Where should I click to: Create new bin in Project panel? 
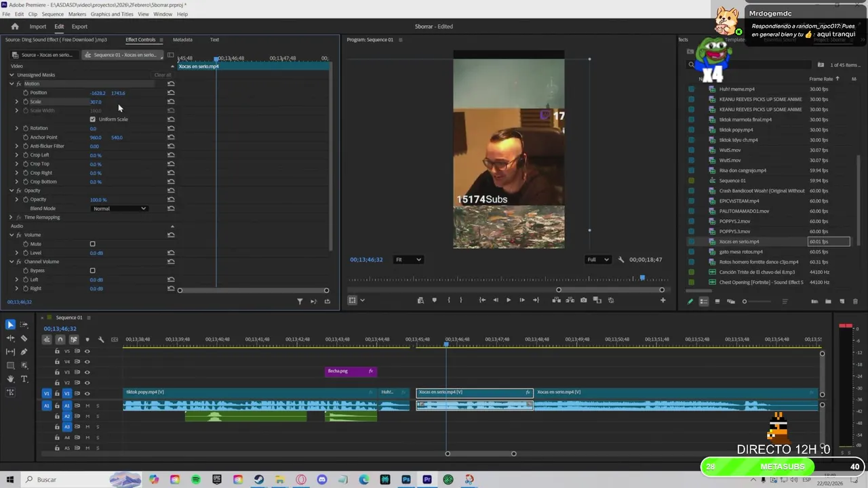tap(828, 302)
